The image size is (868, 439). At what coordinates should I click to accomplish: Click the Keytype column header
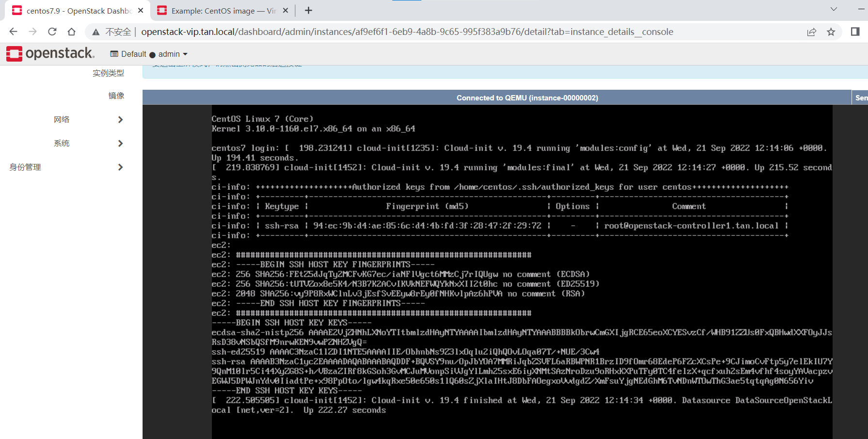point(282,206)
